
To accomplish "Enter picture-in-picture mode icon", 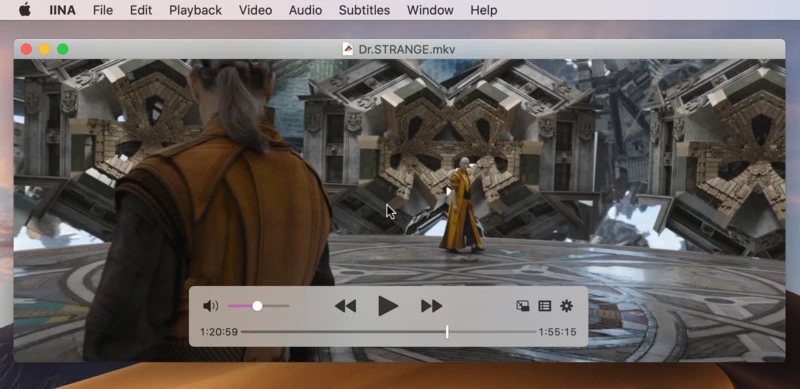I will pyautogui.click(x=522, y=306).
